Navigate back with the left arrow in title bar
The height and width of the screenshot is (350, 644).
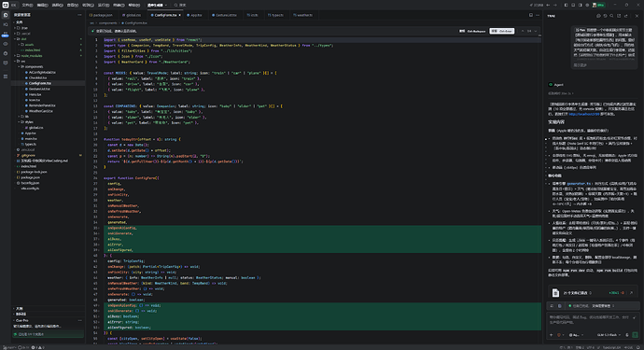(548, 5)
